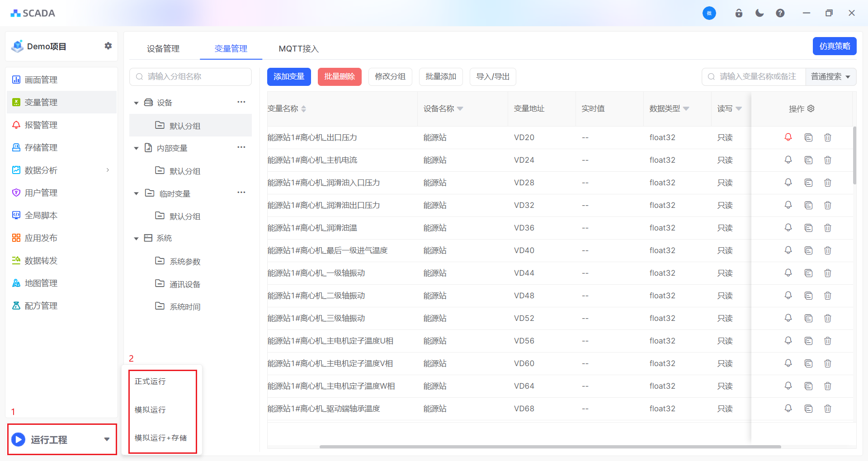868x461 pixels.
Task: Click the copy icon for 能源站1#离心机_主机电流
Action: [808, 160]
